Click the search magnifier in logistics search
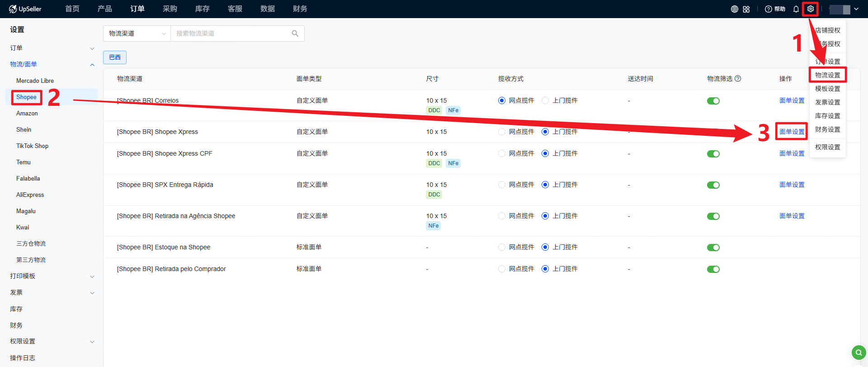Image resolution: width=868 pixels, height=367 pixels. (295, 33)
